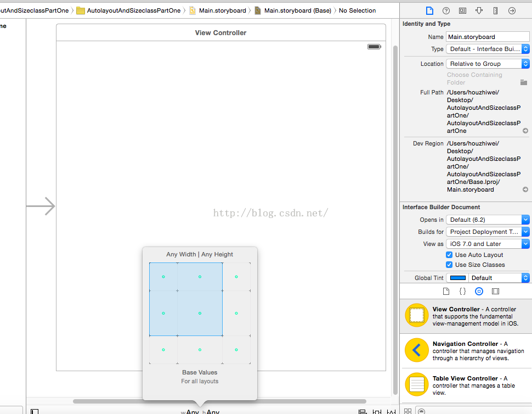Disable Use Size Classes checkbox
Image resolution: width=532 pixels, height=414 pixels.
(x=449, y=265)
